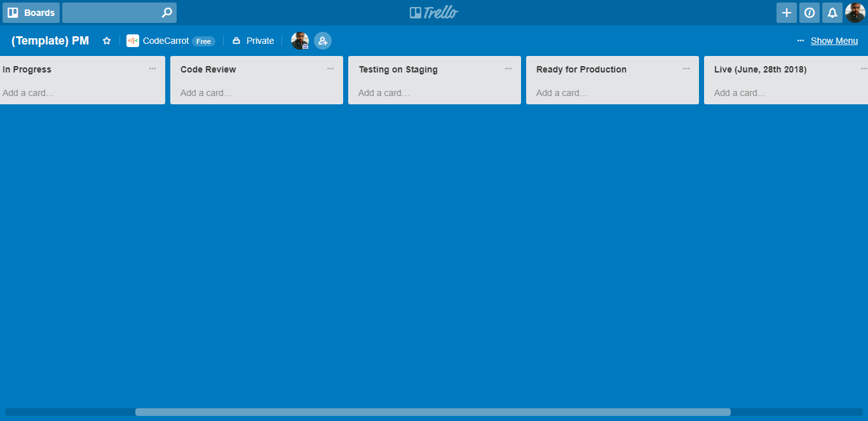Click your profile avatar in the top bar
Image resolution: width=868 pixels, height=421 pixels.
click(x=855, y=12)
